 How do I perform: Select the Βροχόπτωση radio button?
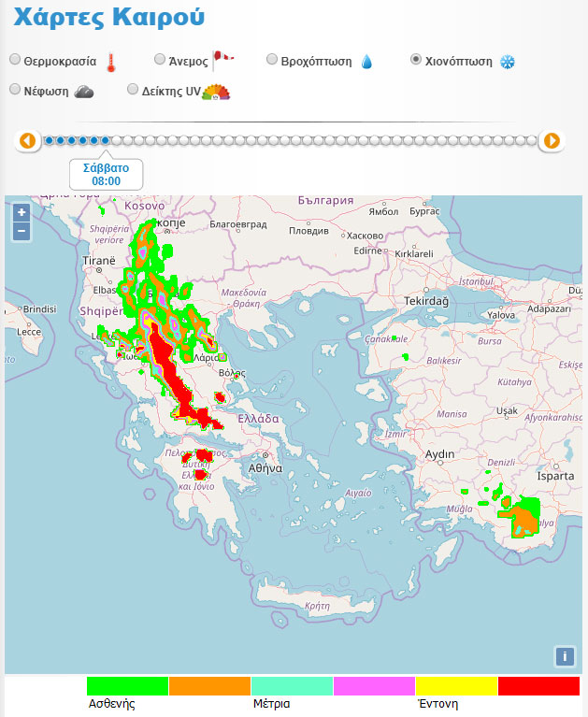click(272, 60)
